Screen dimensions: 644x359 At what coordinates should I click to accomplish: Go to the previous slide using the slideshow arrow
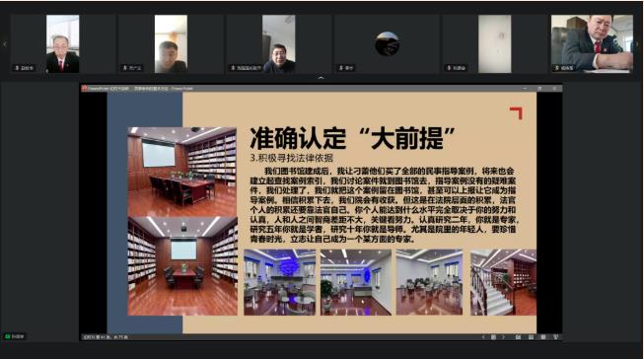coord(483,337)
